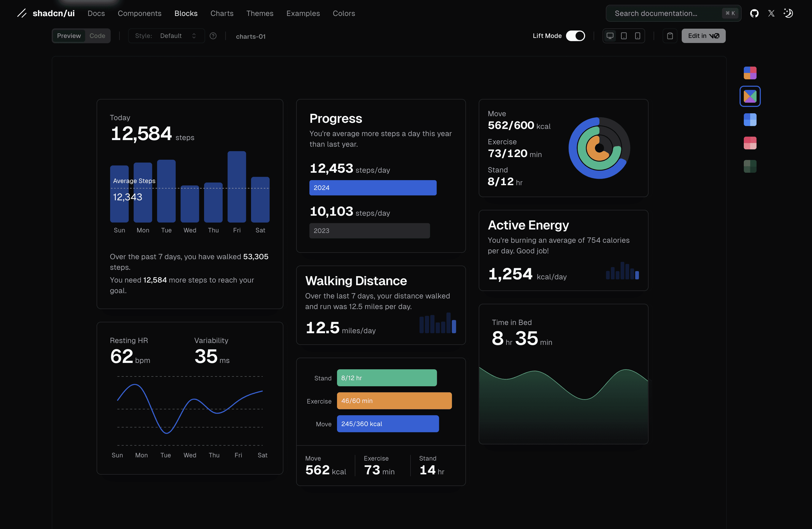Viewport: 812px width, 529px height.
Task: Open the Themes nav item
Action: click(x=260, y=13)
